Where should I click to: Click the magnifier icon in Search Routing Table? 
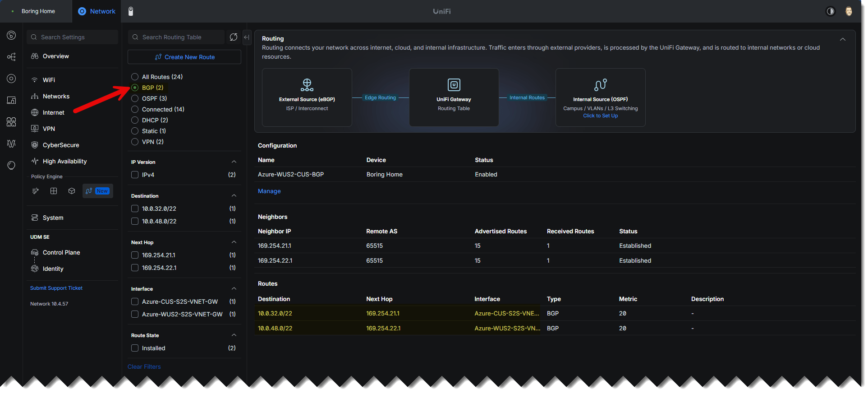(x=135, y=37)
